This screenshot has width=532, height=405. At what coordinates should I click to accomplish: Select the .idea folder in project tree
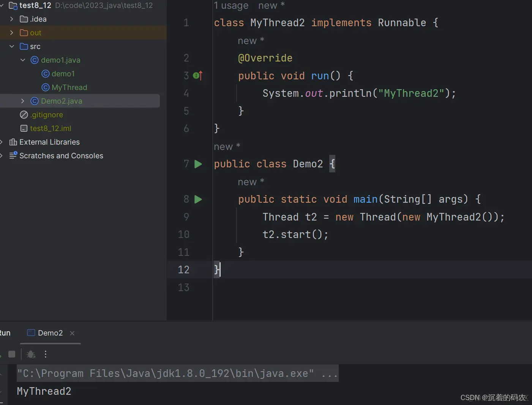pyautogui.click(x=38, y=19)
